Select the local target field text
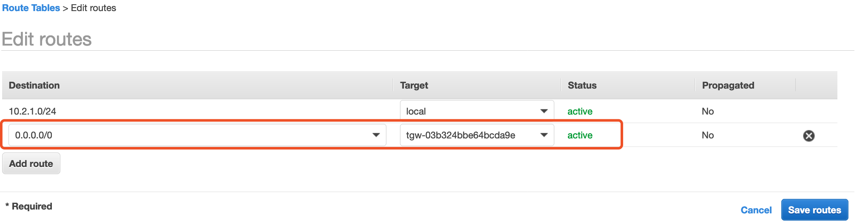Screen dimensions: 868x224 pyautogui.click(x=416, y=111)
